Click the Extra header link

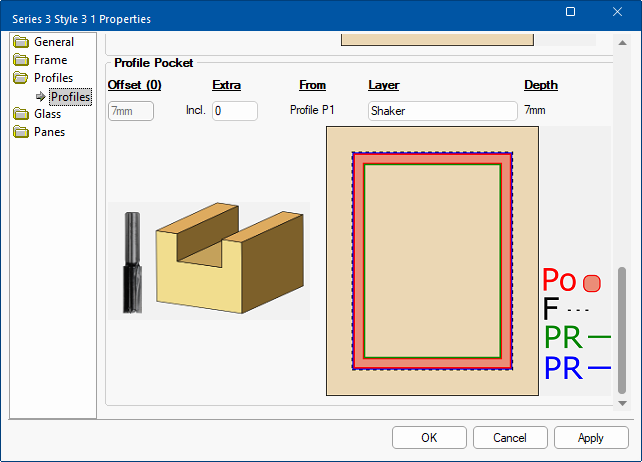click(226, 85)
